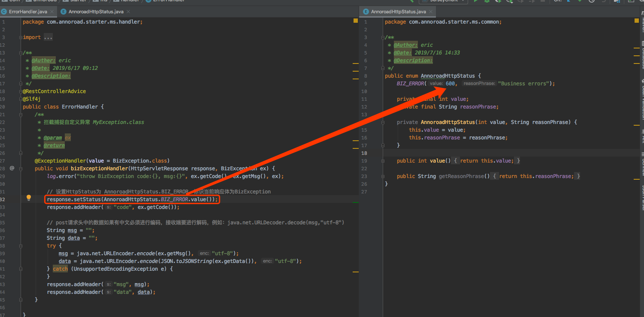Click the lightbulb intention icon at line 32
This screenshot has width=644, height=317.
point(29,198)
